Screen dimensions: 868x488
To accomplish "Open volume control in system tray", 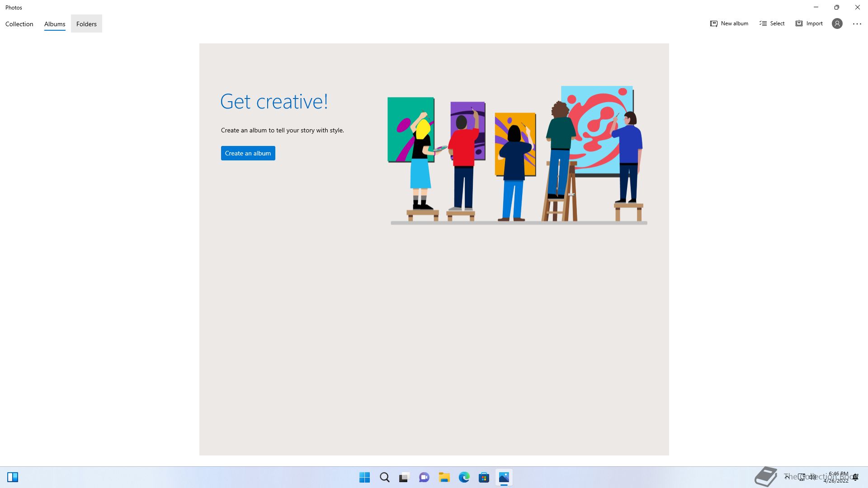I will [x=812, y=477].
